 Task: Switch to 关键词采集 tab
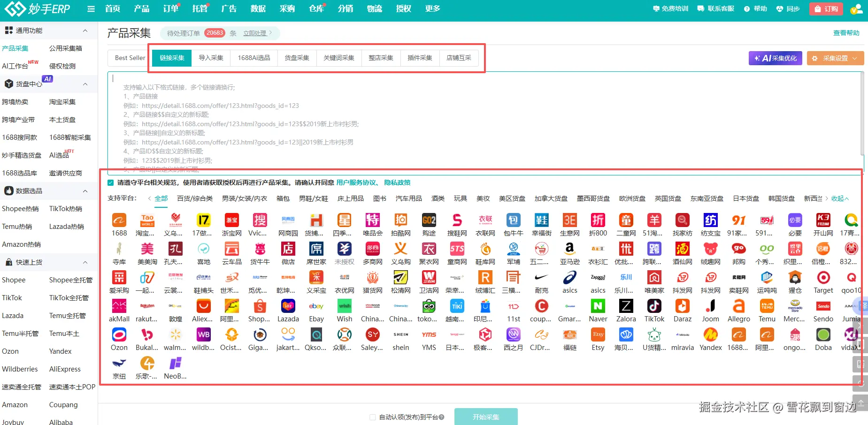pos(339,58)
